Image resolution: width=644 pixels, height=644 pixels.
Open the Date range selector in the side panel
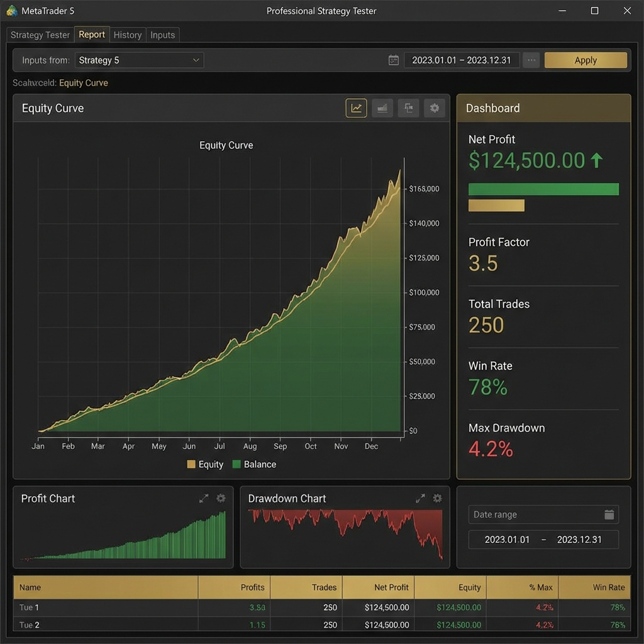[543, 514]
